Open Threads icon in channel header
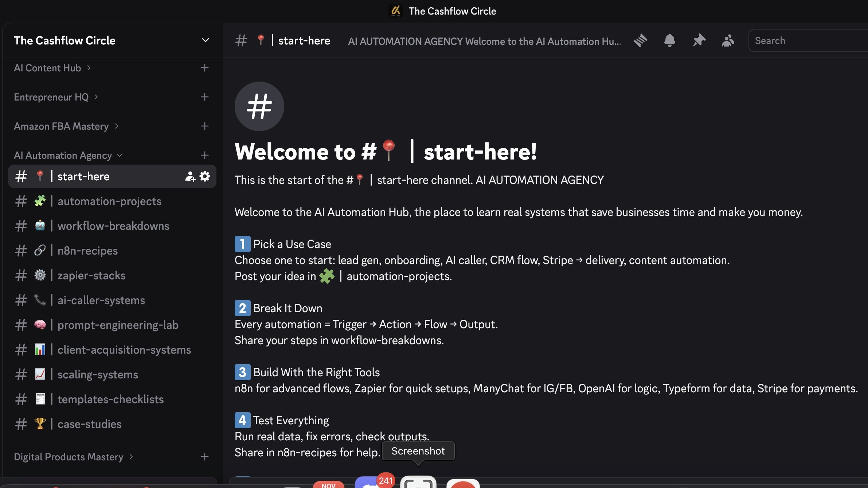 click(640, 40)
